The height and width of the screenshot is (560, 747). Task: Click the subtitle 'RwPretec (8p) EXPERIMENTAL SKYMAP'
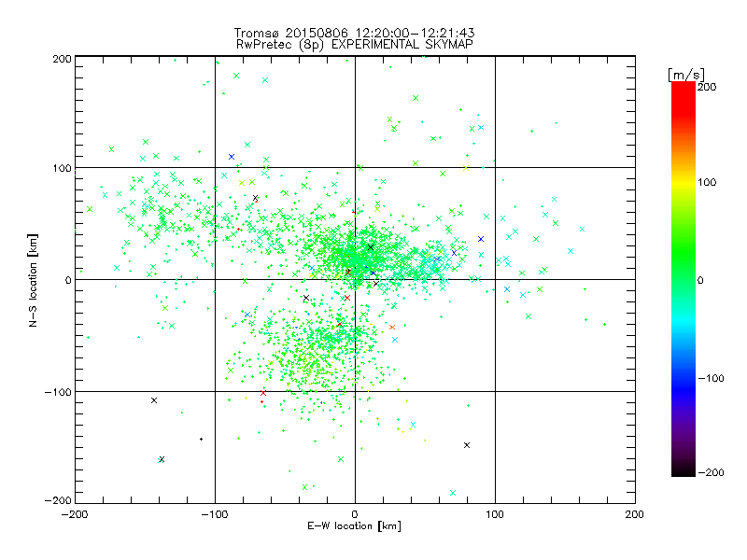[355, 45]
